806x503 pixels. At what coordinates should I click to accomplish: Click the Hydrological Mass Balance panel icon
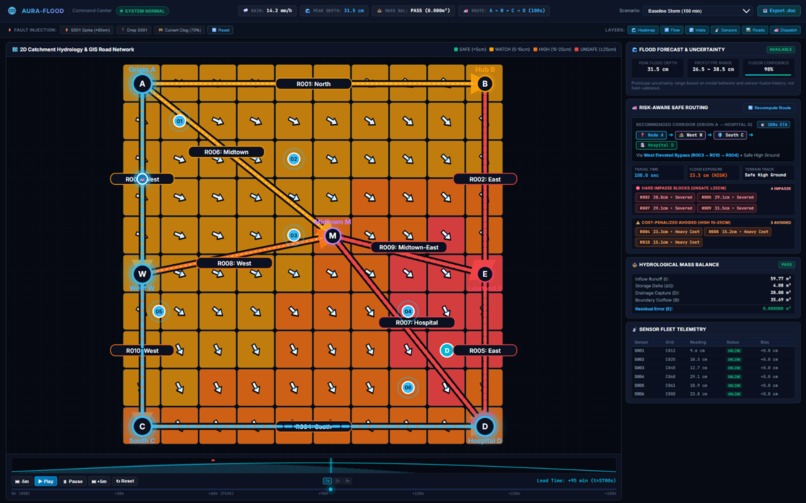coord(634,265)
